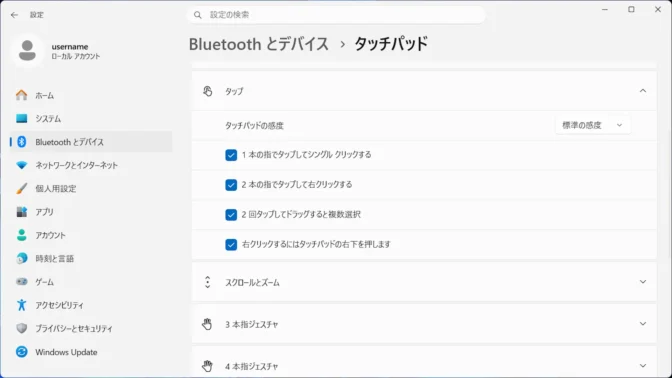Click the user avatar picture
Screen dimensions: 672x378
coord(27,51)
